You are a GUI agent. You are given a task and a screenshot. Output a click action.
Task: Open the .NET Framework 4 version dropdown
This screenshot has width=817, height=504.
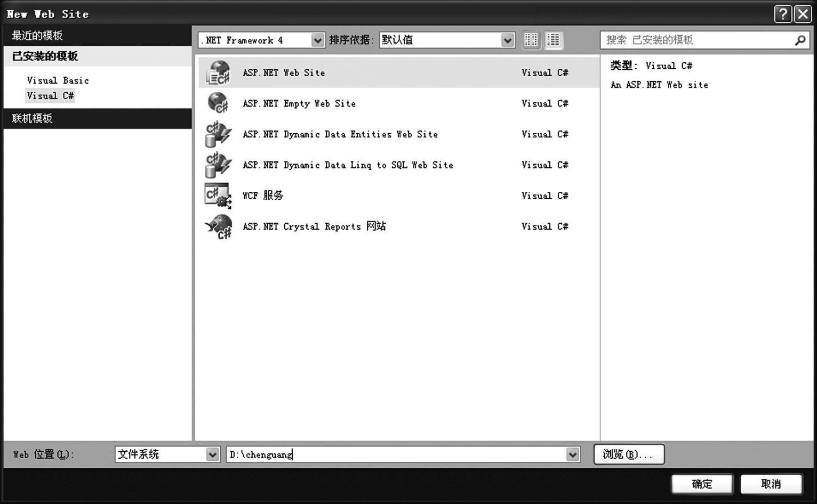pyautogui.click(x=318, y=40)
